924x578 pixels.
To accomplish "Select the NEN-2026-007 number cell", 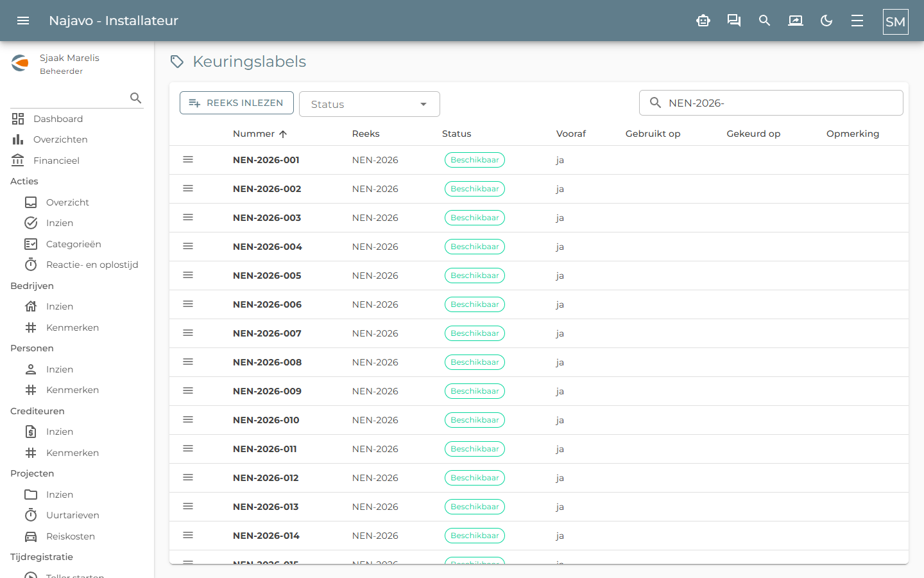I will pos(267,333).
